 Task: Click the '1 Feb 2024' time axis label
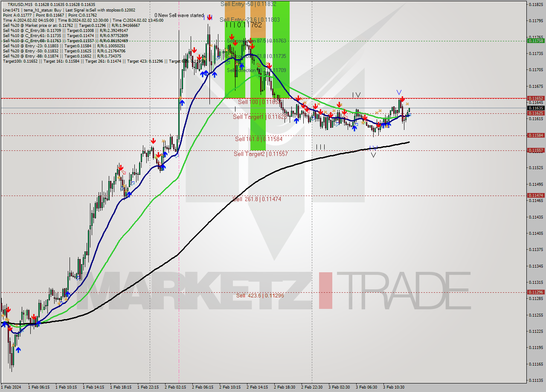[x=11, y=387]
